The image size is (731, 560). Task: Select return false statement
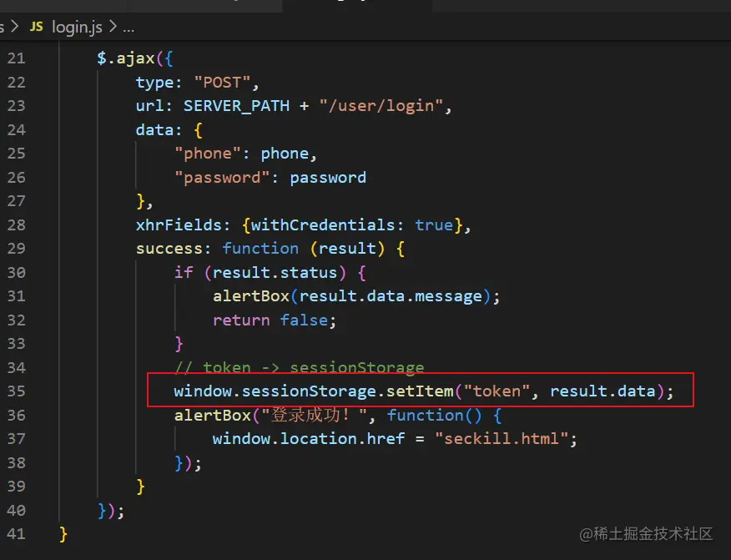(275, 320)
